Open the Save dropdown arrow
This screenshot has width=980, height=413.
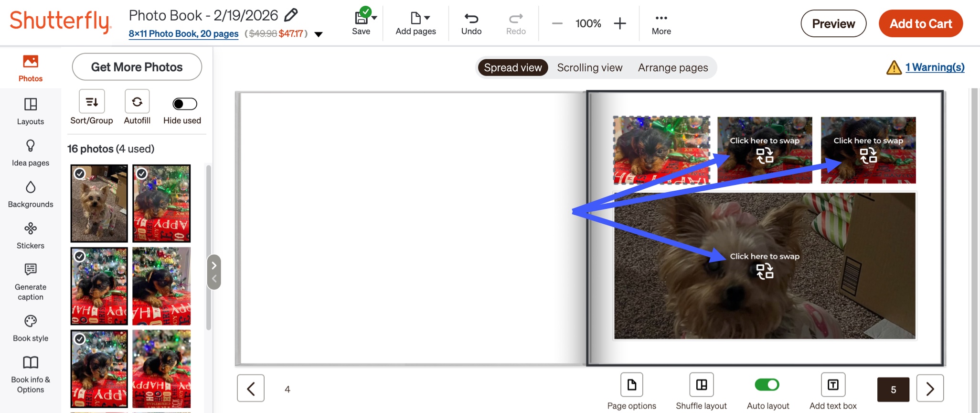pyautogui.click(x=374, y=18)
